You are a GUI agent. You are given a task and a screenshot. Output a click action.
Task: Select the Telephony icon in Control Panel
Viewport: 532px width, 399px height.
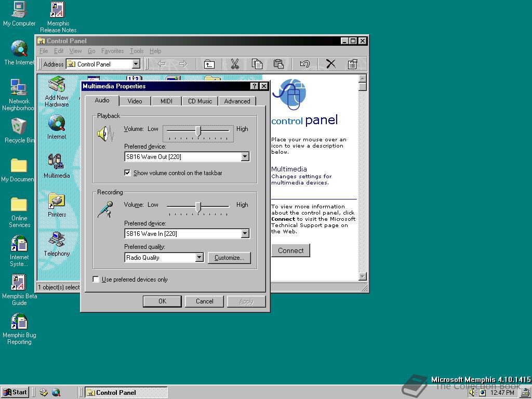pyautogui.click(x=57, y=244)
